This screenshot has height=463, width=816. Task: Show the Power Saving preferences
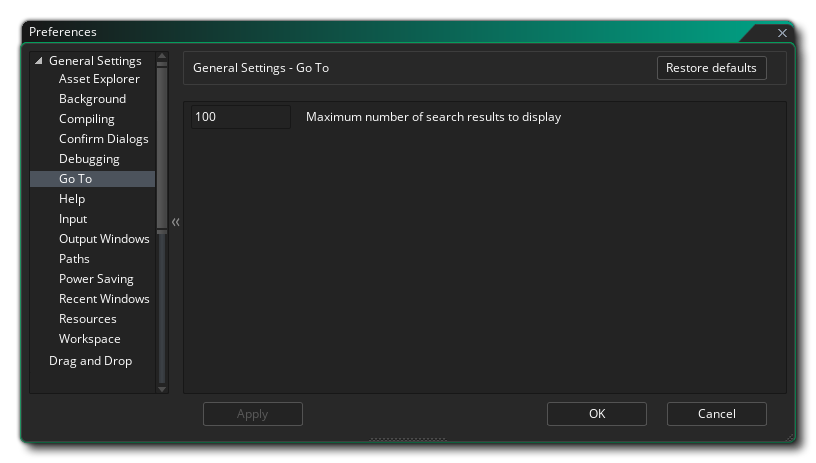point(96,279)
